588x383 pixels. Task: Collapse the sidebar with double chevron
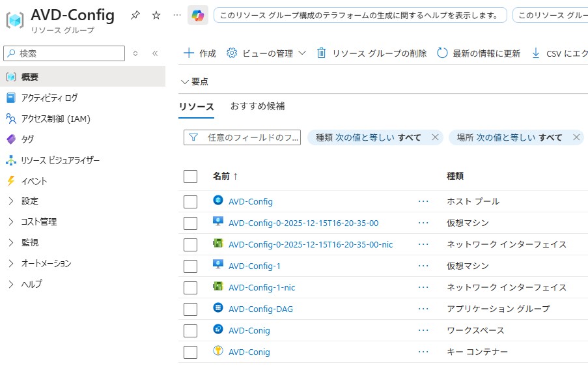pyautogui.click(x=155, y=53)
